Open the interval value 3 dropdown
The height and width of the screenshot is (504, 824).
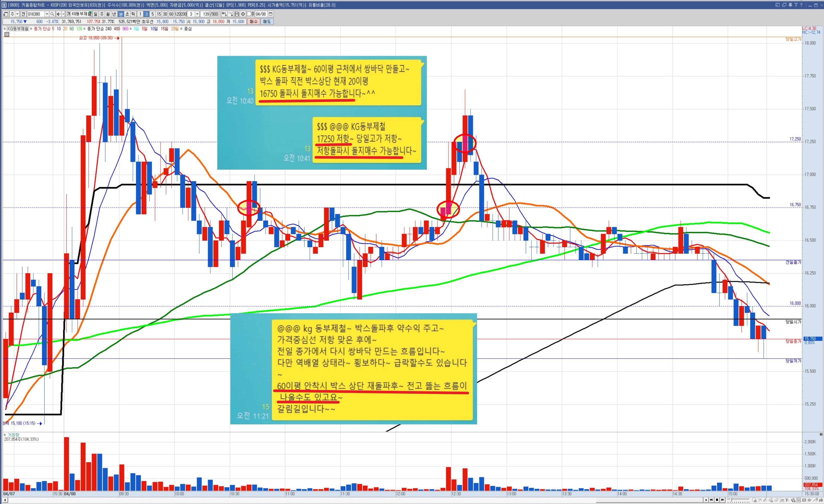(197, 14)
